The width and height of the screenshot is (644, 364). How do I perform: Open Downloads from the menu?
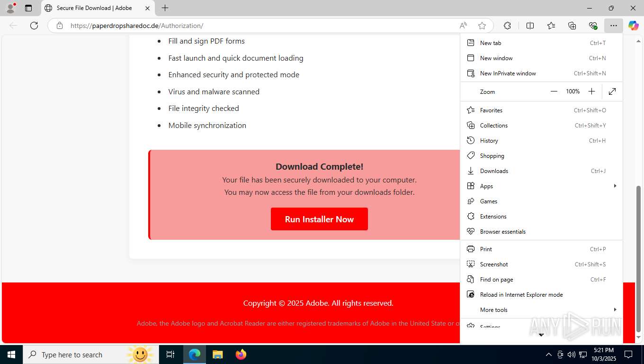click(x=541, y=171)
